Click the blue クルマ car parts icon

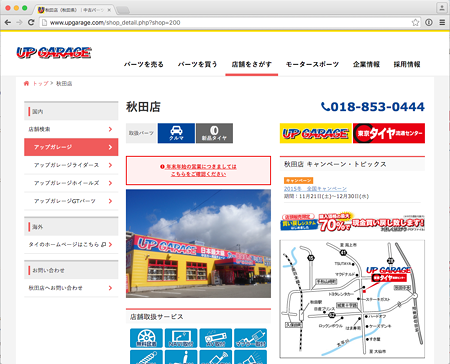click(x=176, y=133)
